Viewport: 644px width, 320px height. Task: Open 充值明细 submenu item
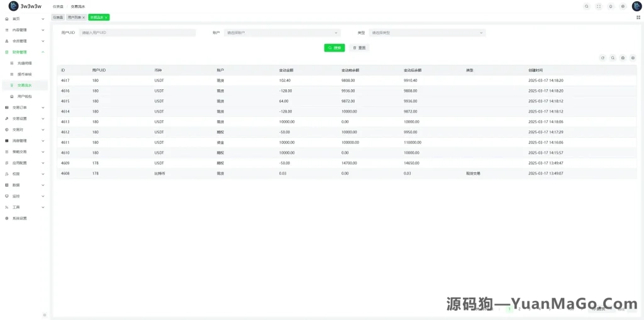25,63
